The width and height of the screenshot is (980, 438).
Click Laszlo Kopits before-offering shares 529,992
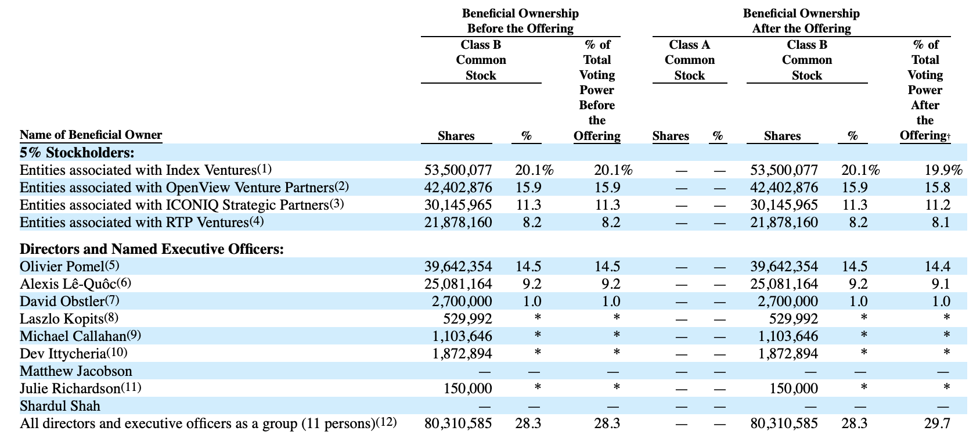467,319
